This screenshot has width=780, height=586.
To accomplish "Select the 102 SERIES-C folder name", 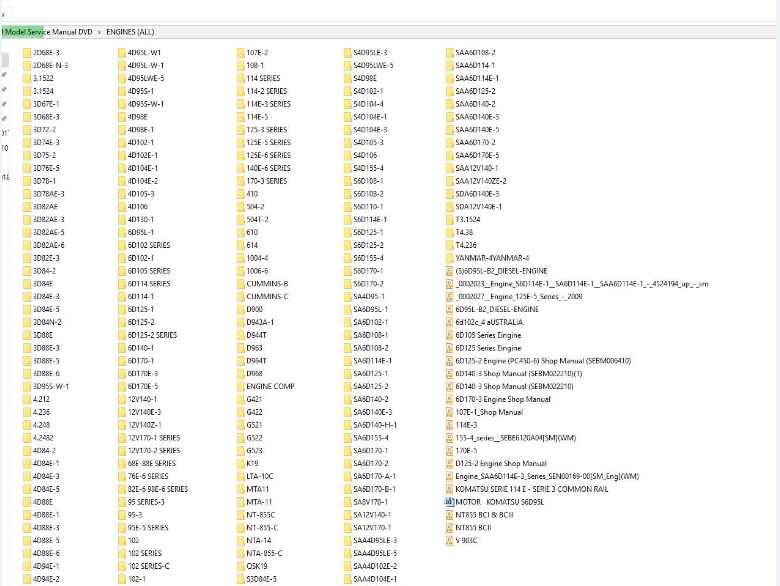I will click(x=149, y=566).
